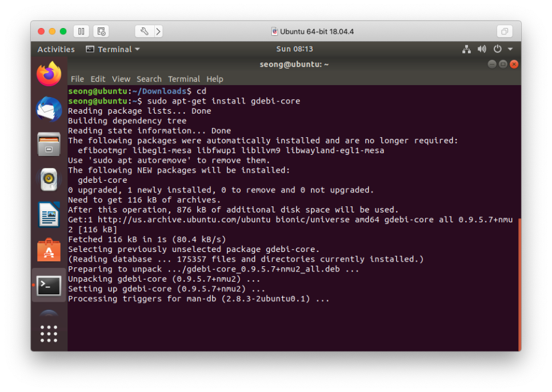Expand VMware toolbar arrow next to wrench
The height and width of the screenshot is (392, 552).
click(x=158, y=31)
